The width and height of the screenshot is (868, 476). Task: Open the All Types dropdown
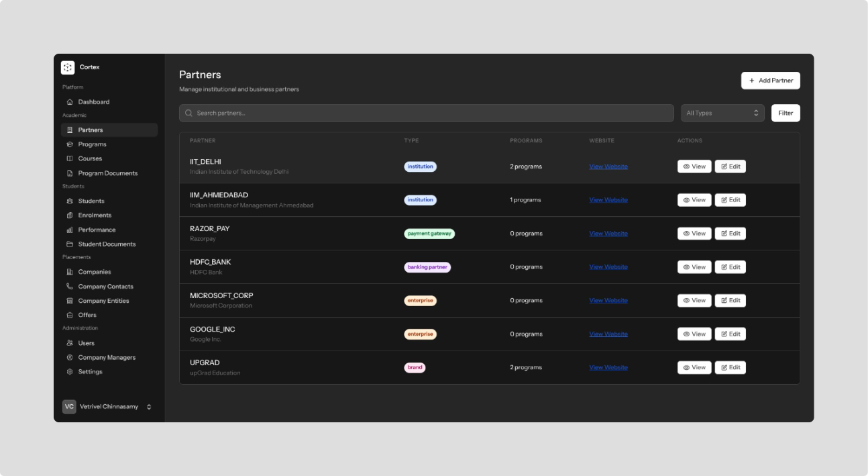point(722,113)
